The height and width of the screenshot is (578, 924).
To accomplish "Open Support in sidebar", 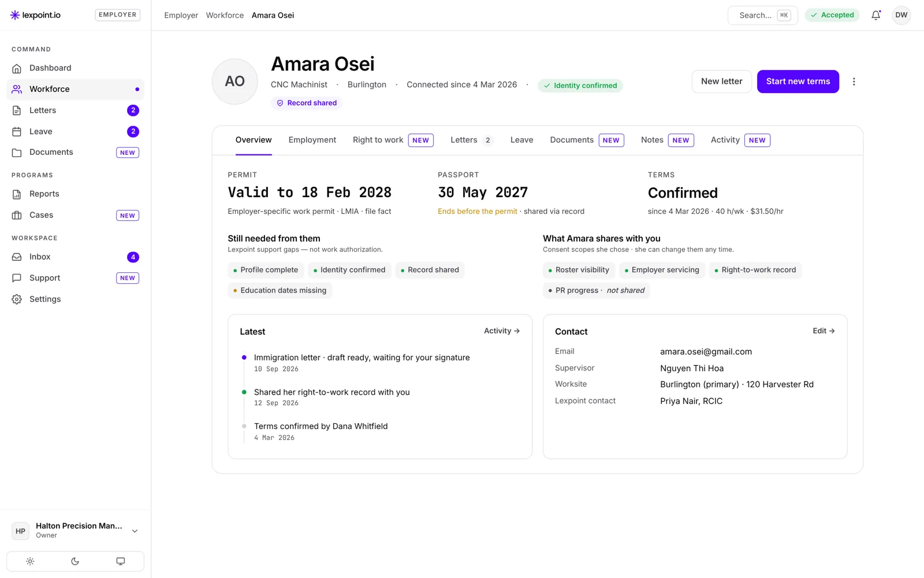I will point(75,278).
